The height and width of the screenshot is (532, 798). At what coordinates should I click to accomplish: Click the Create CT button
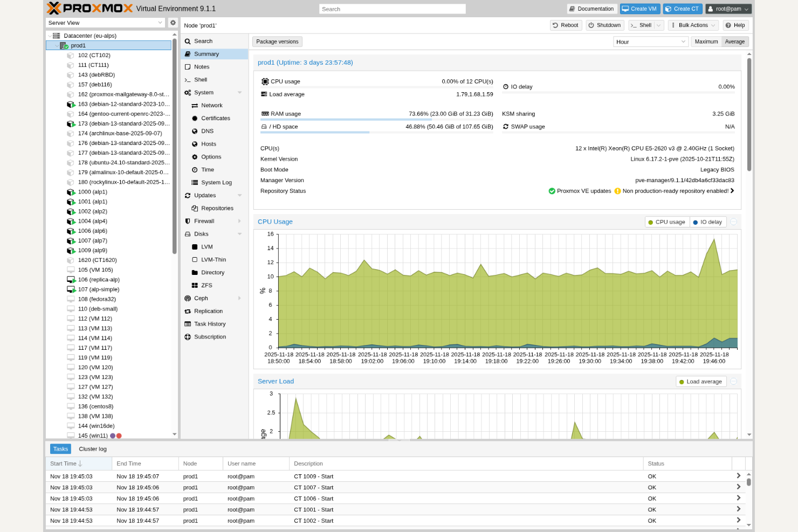click(683, 9)
